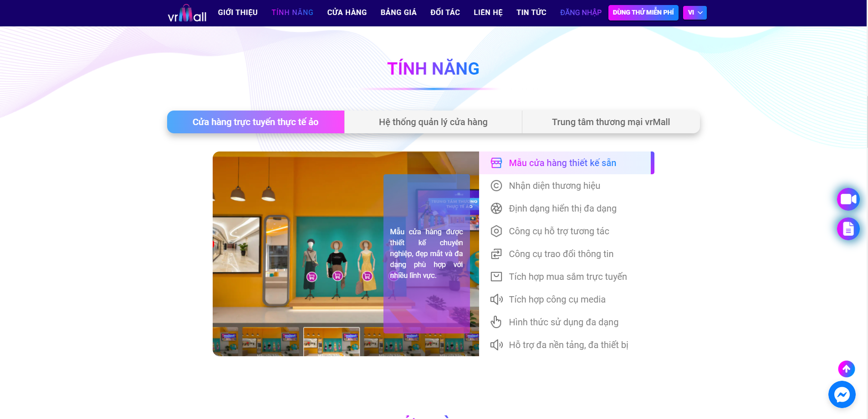Click the copyright icon beside Nhận diện thương hiệu

pyautogui.click(x=496, y=186)
